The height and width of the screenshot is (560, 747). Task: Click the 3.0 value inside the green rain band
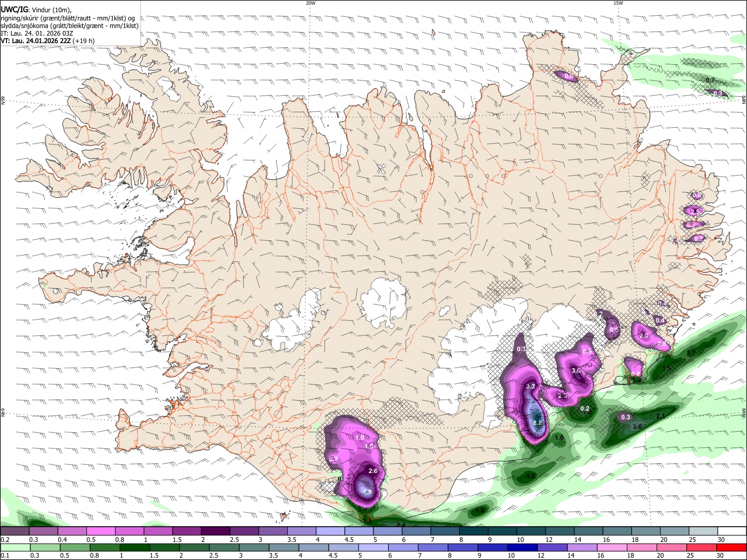click(637, 426)
